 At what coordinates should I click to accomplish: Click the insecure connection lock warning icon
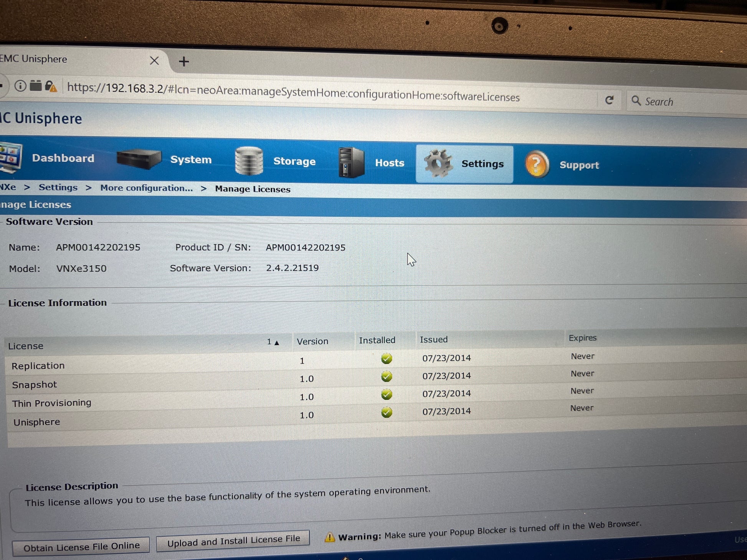(51, 86)
